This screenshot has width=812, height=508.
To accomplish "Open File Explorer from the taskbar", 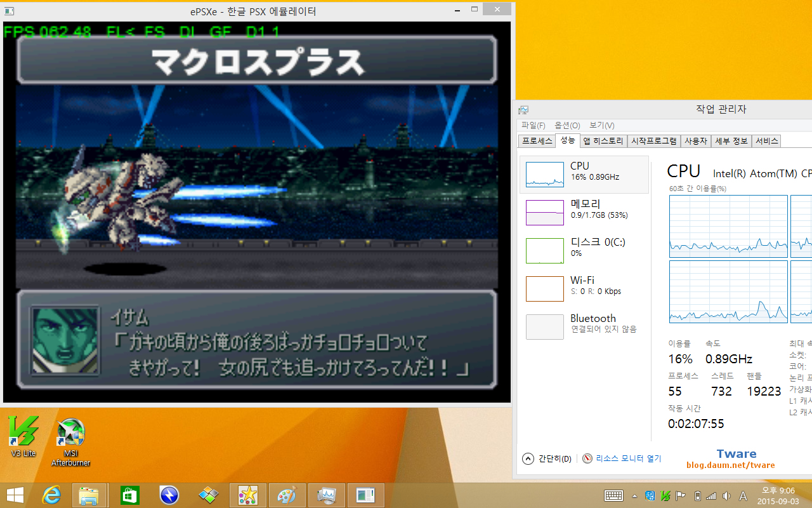I will [x=89, y=495].
